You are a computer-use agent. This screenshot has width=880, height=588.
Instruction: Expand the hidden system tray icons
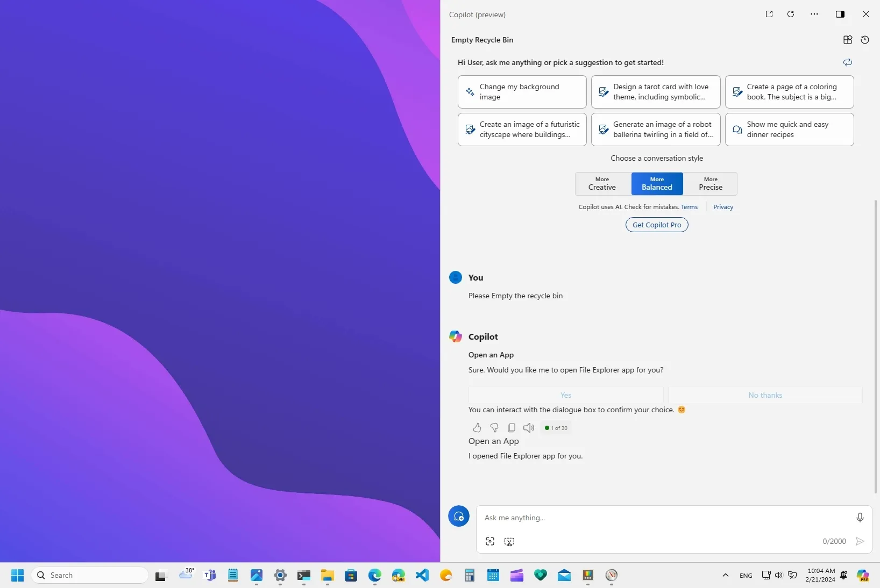click(726, 576)
